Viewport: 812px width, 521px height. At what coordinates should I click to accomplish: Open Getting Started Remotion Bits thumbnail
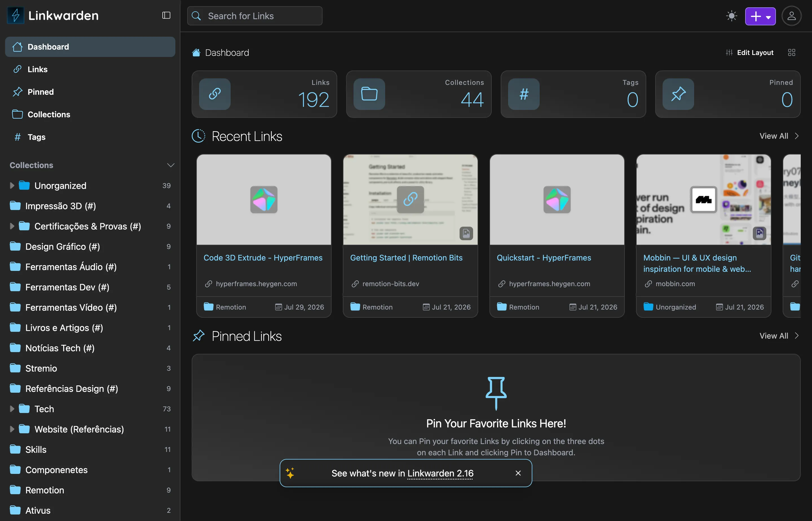(411, 200)
